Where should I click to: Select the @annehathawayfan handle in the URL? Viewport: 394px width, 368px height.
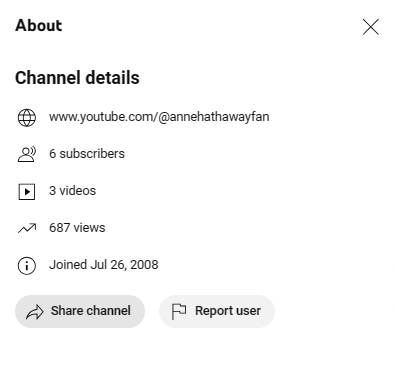click(x=214, y=117)
